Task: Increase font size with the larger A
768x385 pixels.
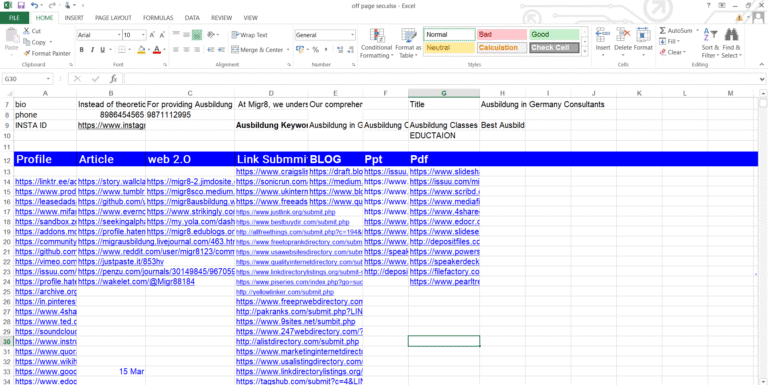Action: click(x=152, y=35)
